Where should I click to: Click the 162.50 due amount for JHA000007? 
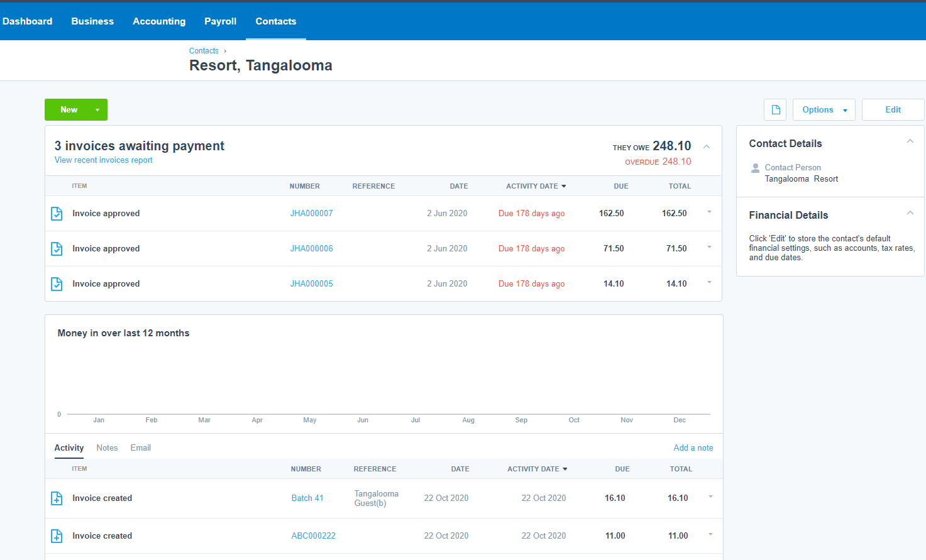click(x=611, y=214)
